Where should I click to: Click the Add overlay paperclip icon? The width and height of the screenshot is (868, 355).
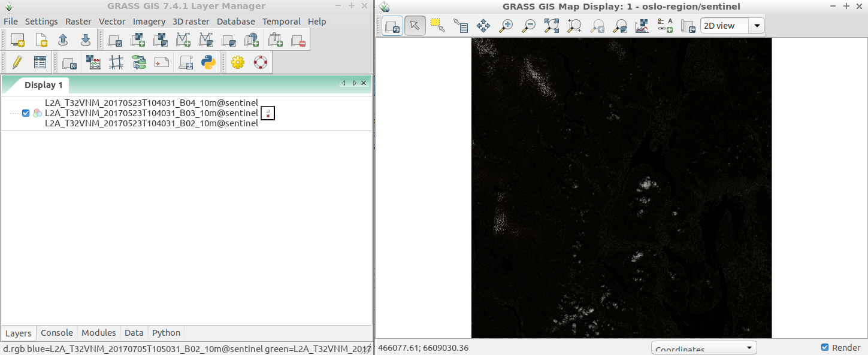pyautogui.click(x=276, y=40)
